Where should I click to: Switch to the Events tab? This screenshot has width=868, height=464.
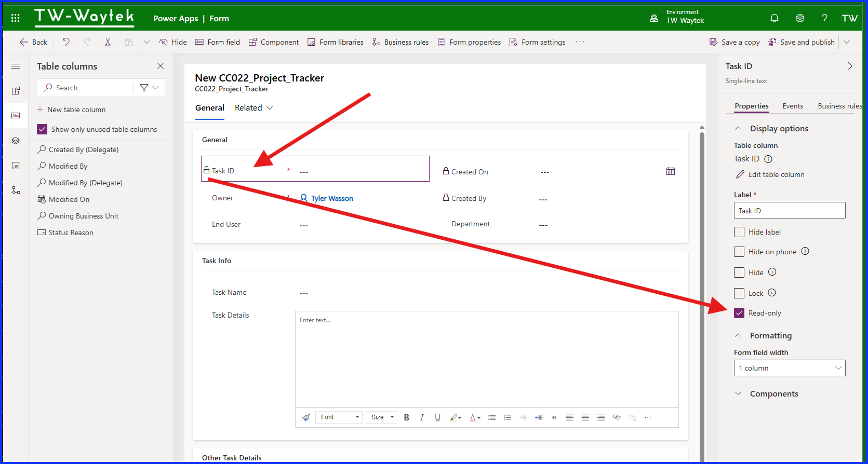click(x=793, y=106)
